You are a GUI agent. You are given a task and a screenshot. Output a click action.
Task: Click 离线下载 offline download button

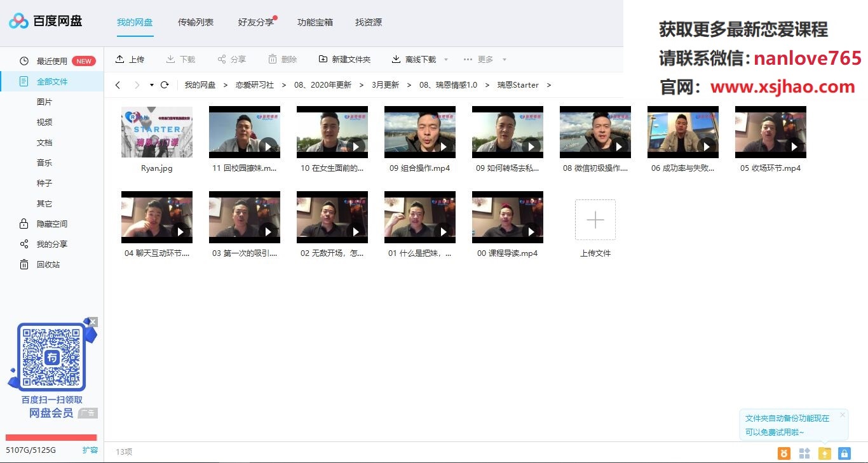414,59
